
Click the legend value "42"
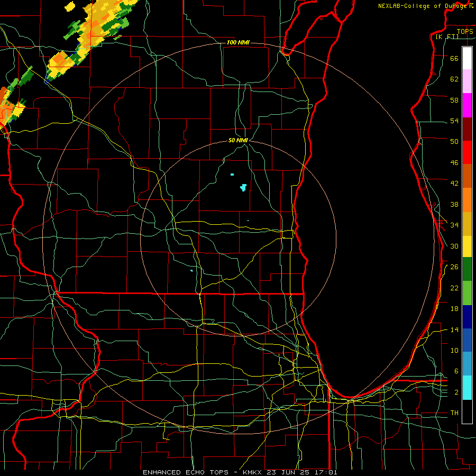454,184
